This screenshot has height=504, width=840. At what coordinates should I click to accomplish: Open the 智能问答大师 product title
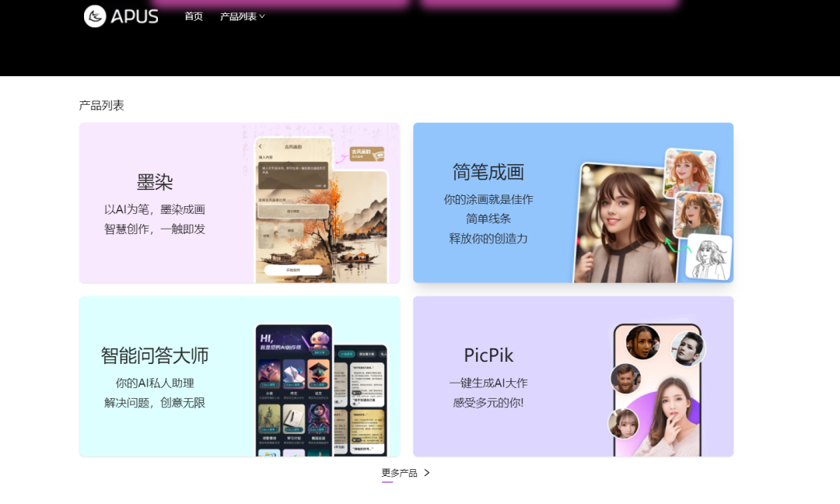(155, 355)
